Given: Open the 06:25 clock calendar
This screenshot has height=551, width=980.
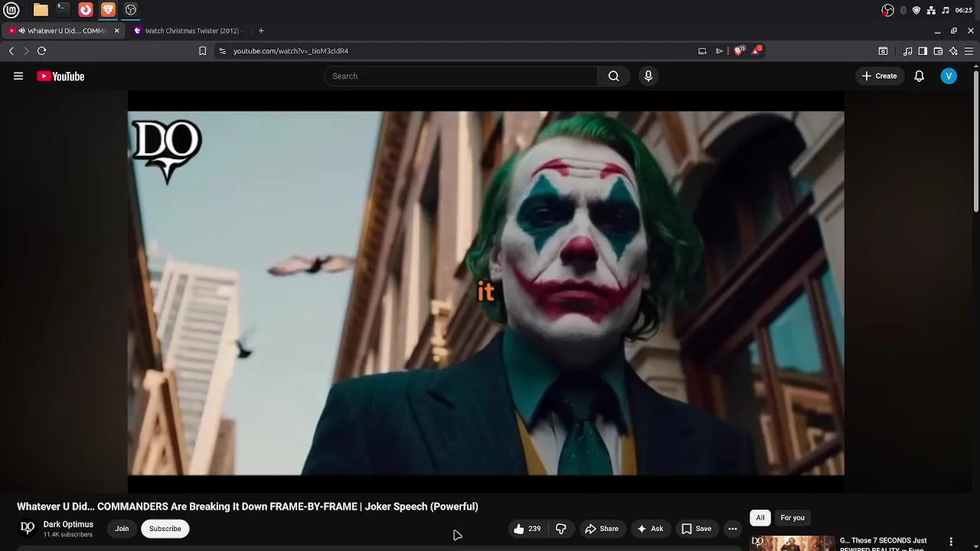Looking at the screenshot, I should click(x=964, y=10).
